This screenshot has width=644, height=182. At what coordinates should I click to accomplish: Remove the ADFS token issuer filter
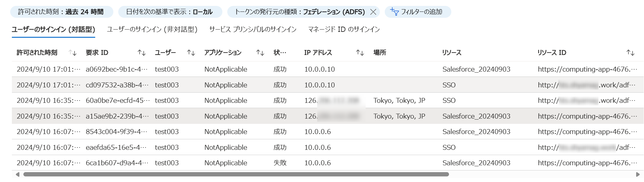[373, 12]
